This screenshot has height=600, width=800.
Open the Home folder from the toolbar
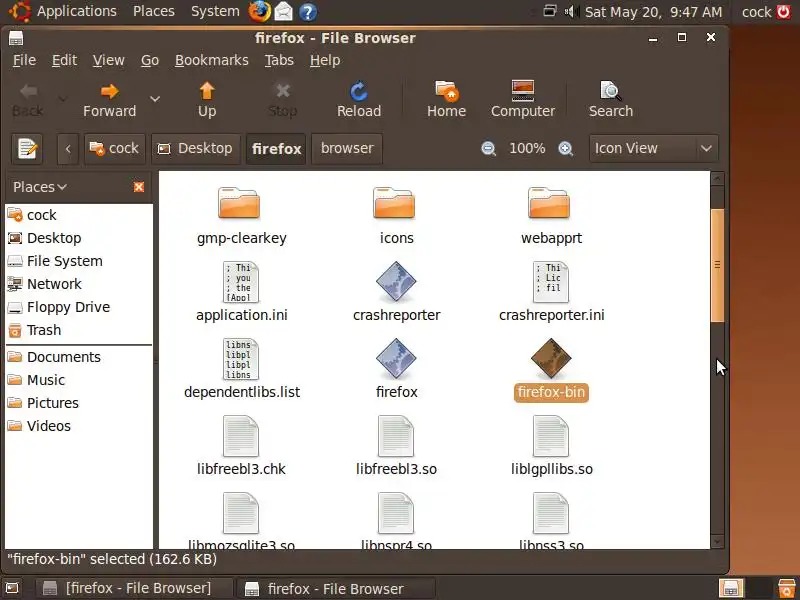446,99
